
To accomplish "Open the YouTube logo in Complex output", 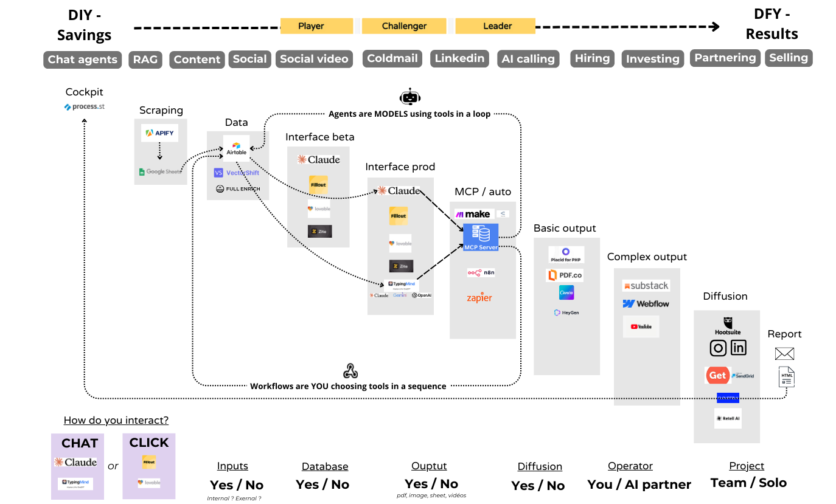I will click(641, 326).
